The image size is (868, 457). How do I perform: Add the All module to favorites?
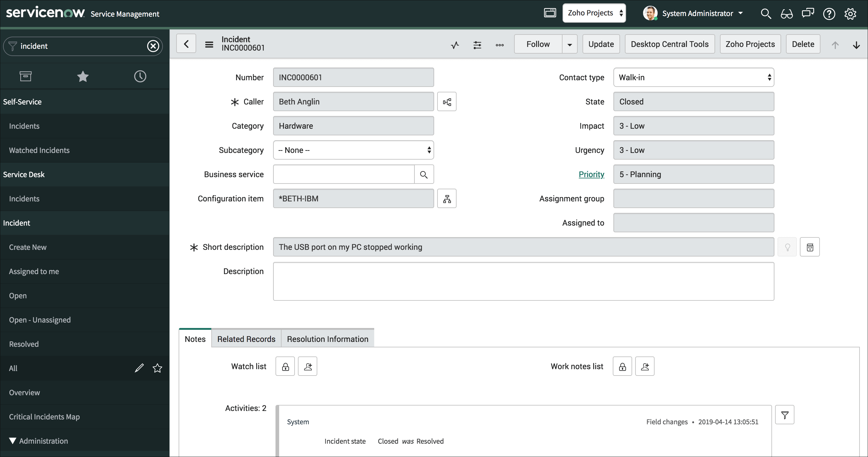(x=157, y=368)
